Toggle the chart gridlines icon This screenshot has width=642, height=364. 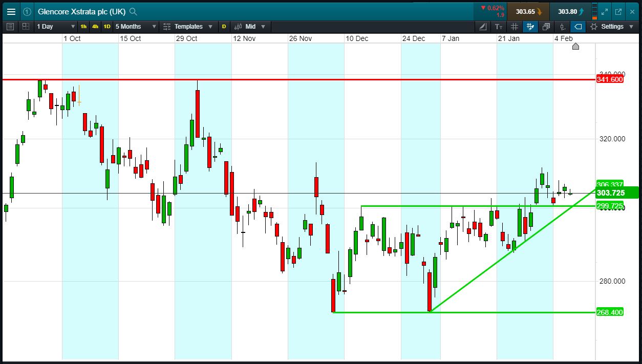pos(515,26)
